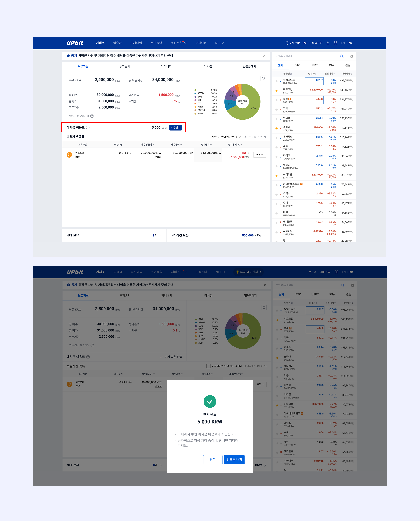Image resolution: width=420 pixels, height=521 pixels.
Task: Toggle favorite star for ETH/KRW row, upper screen
Action: (276, 176)
